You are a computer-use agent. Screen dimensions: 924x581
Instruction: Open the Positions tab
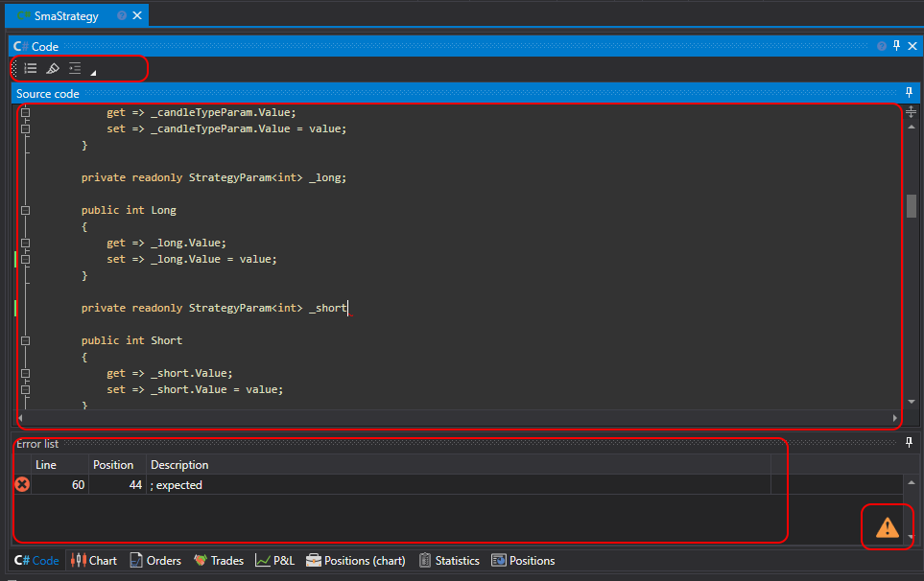[x=523, y=561]
